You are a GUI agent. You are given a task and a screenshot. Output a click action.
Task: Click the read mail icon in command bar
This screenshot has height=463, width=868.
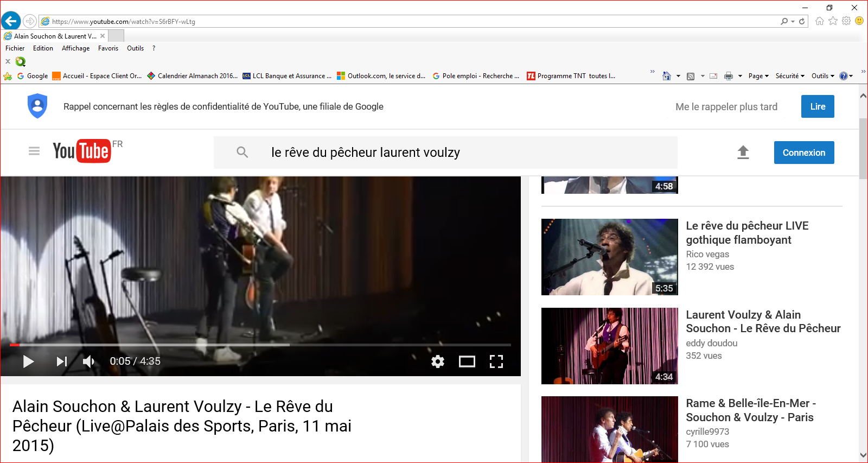click(x=713, y=76)
